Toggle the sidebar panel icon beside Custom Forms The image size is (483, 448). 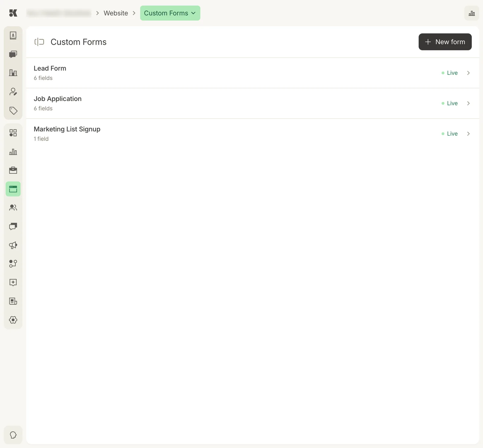39,42
